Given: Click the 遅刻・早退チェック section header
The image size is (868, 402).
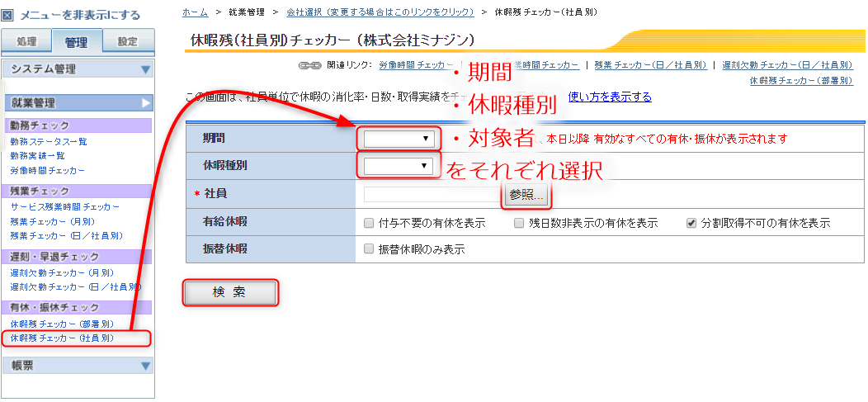Looking at the screenshot, I should point(77,257).
